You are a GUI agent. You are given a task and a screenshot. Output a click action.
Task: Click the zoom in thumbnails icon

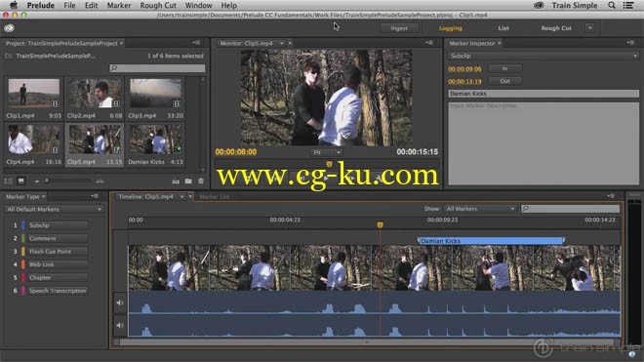tap(100, 181)
